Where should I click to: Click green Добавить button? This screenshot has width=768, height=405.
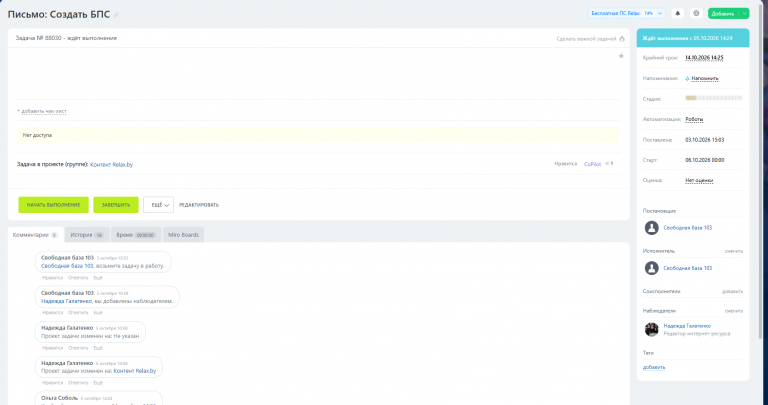(x=723, y=13)
